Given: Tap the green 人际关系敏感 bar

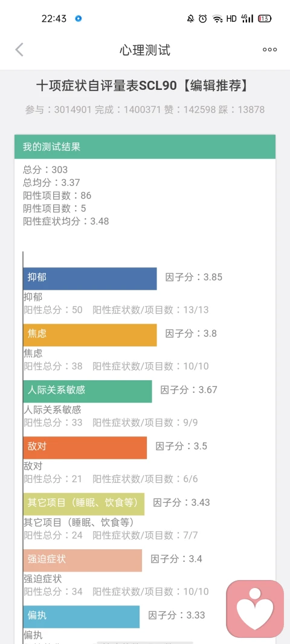Looking at the screenshot, I should (x=87, y=392).
